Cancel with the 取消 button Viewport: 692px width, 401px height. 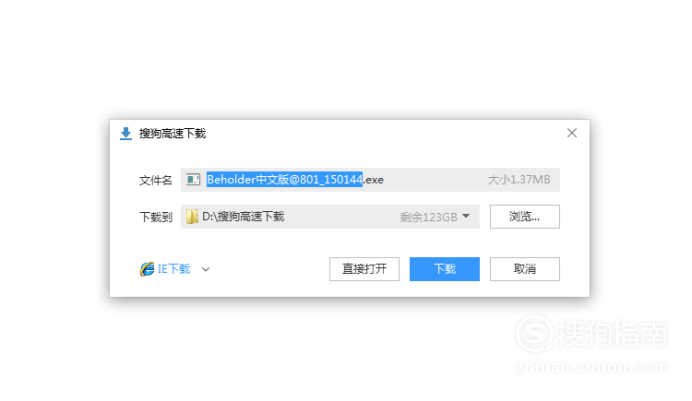[x=525, y=269]
